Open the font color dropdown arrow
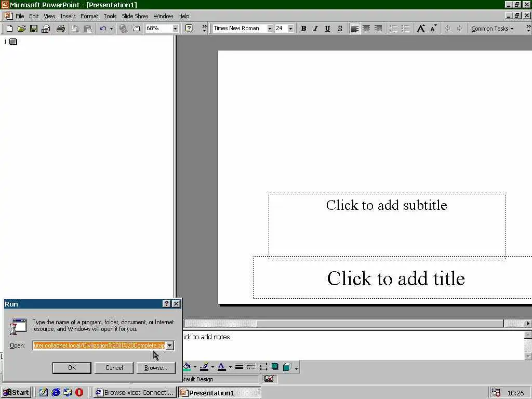This screenshot has height=399, width=532. (x=230, y=367)
